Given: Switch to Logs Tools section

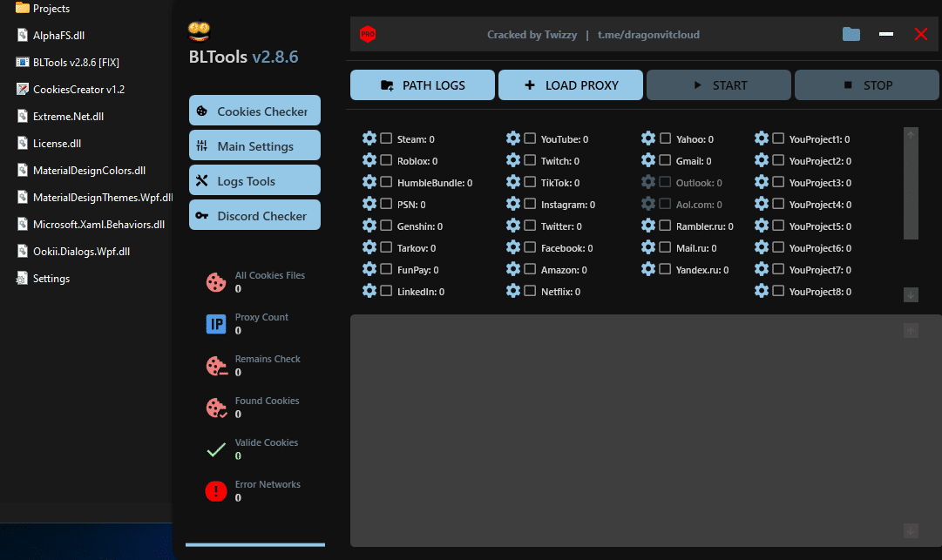Looking at the screenshot, I should click(x=254, y=180).
